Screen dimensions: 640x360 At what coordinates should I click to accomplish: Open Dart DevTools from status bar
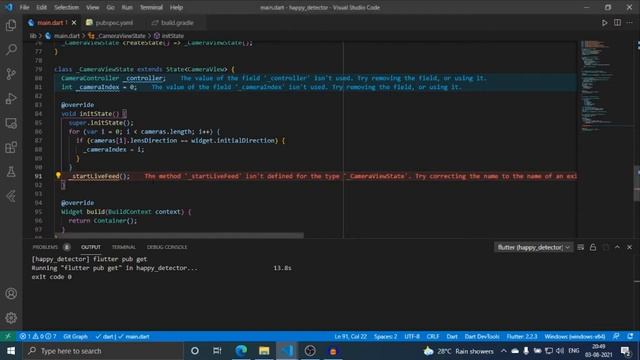[x=482, y=336]
